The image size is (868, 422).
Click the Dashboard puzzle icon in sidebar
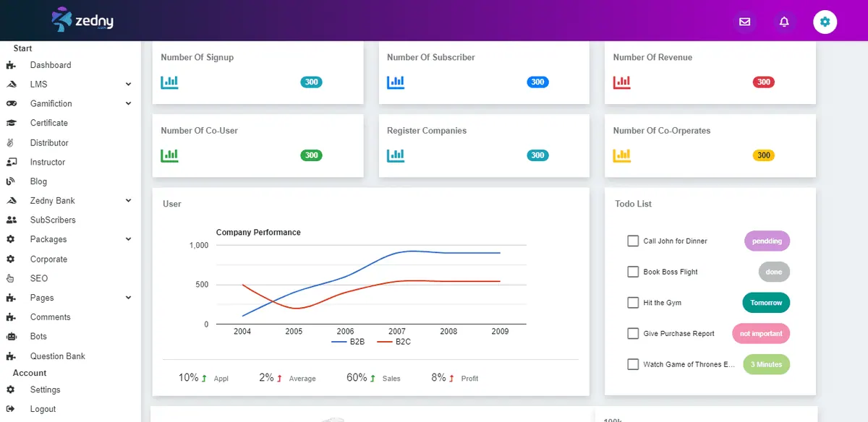[x=11, y=65]
